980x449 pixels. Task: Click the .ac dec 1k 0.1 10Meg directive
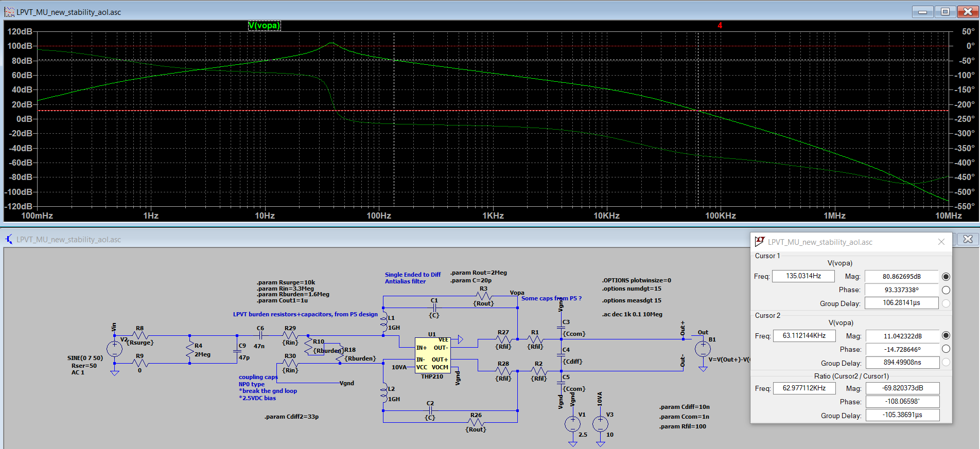[x=632, y=314]
